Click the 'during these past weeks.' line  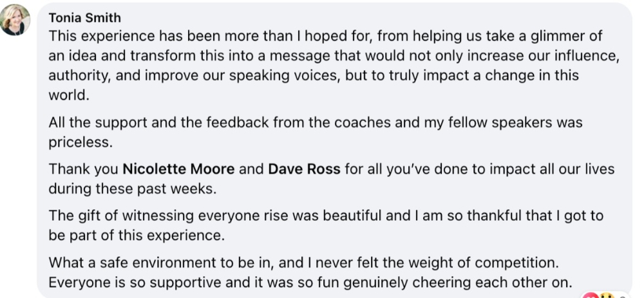point(132,189)
